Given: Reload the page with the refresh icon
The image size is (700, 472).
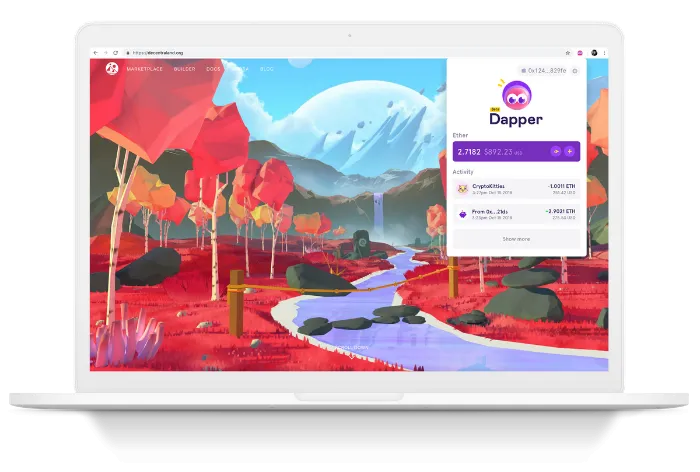Looking at the screenshot, I should click(x=116, y=53).
